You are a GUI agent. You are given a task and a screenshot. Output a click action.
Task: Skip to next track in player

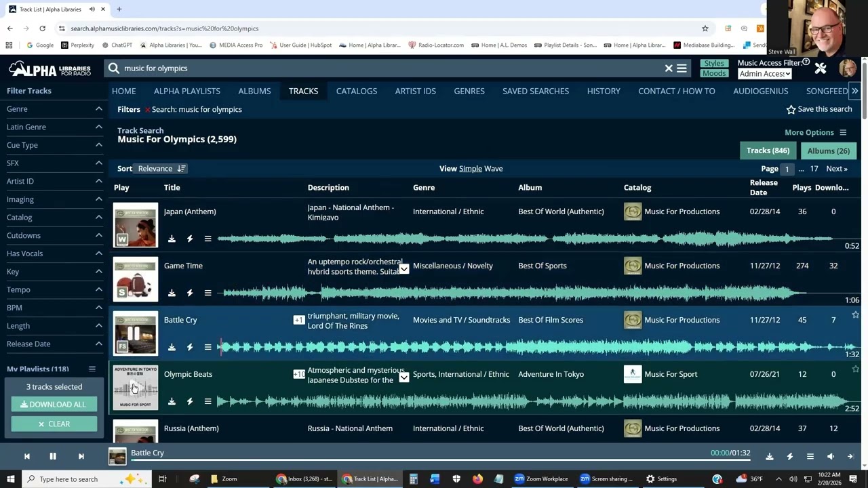[x=81, y=456]
